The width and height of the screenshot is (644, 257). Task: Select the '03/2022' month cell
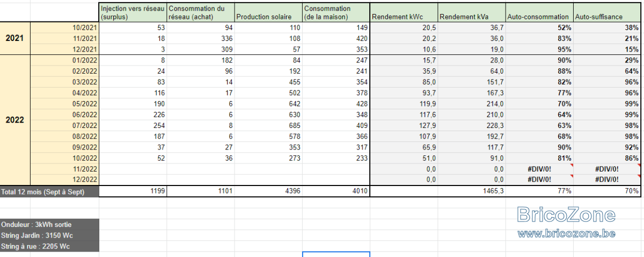[x=65, y=82]
